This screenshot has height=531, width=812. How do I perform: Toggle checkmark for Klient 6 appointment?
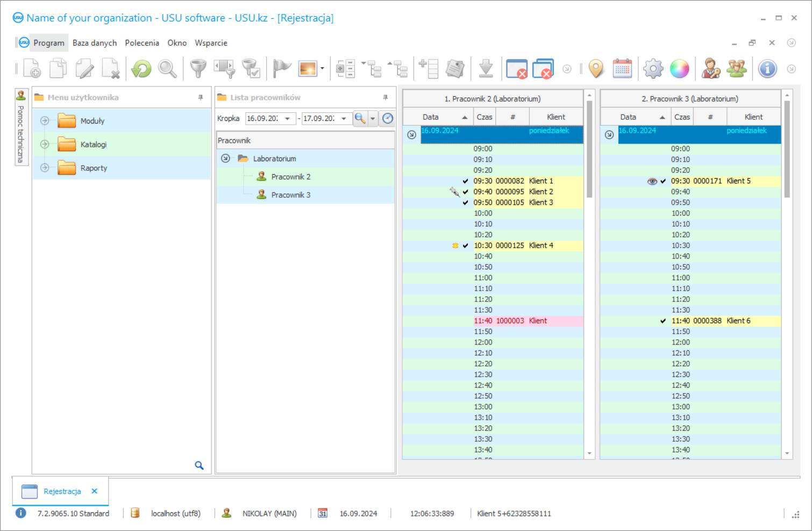pos(663,321)
